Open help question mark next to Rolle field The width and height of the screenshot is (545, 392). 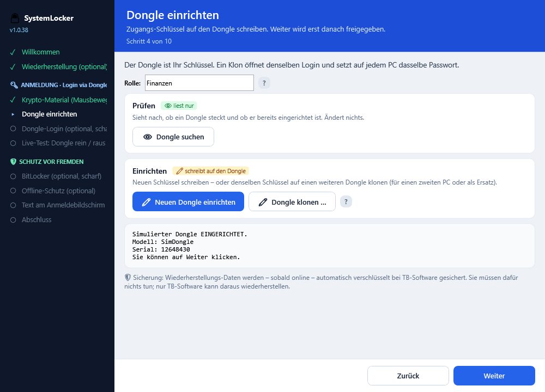click(x=264, y=83)
